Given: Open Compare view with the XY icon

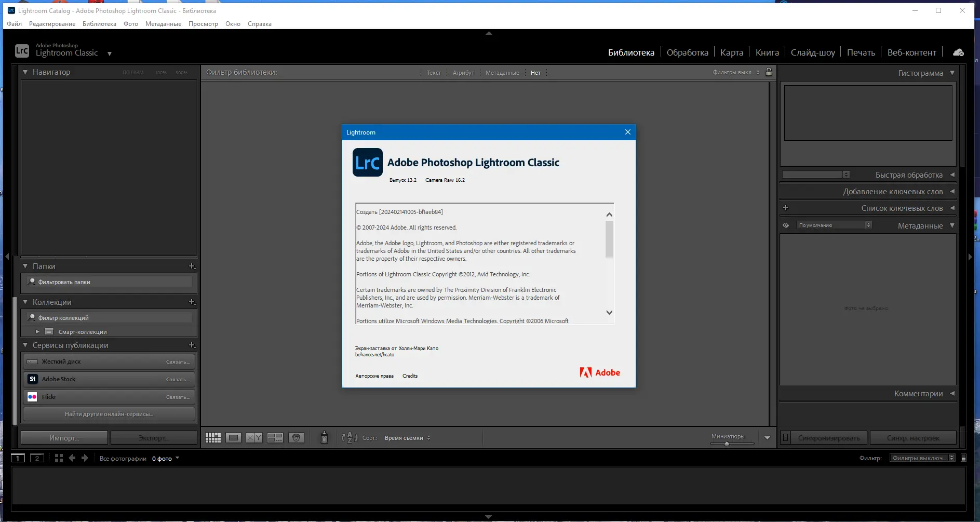Looking at the screenshot, I should pyautogui.click(x=253, y=437).
